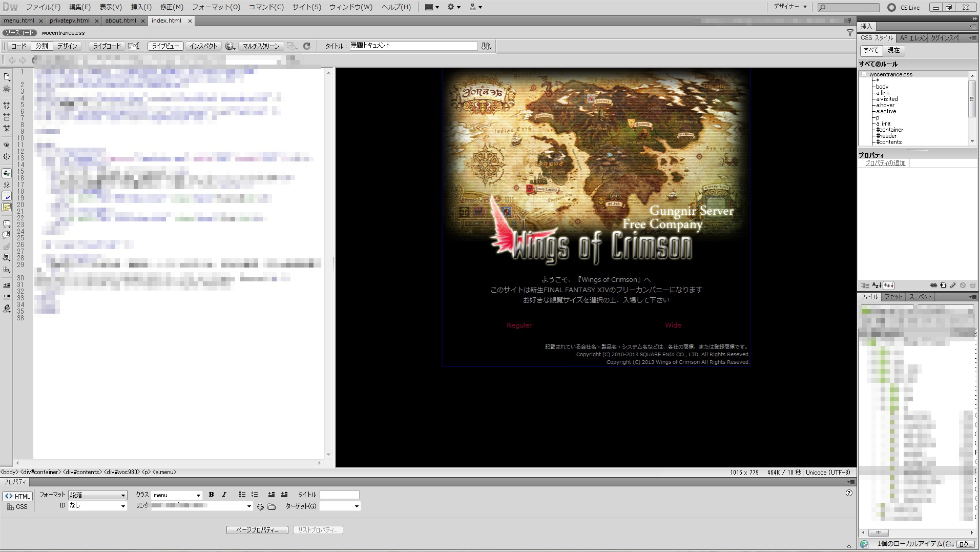980x552 pixels.
Task: Open the link URL dropdown arrow
Action: (x=249, y=506)
